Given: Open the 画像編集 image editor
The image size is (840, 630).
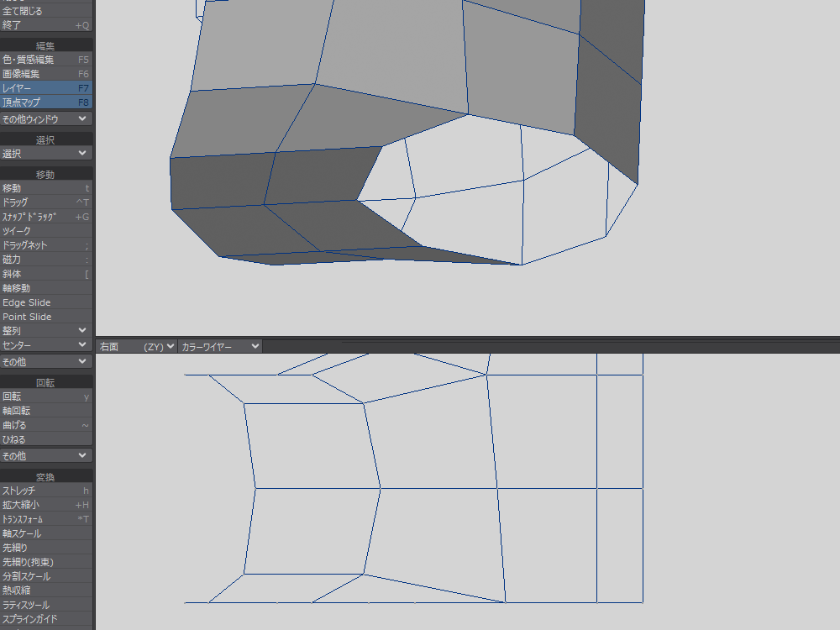Looking at the screenshot, I should coord(45,74).
